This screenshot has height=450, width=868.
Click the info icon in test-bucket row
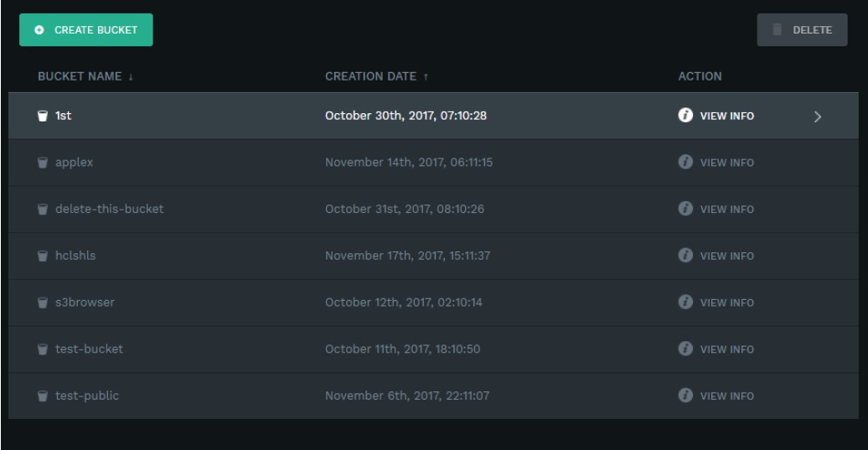point(684,349)
